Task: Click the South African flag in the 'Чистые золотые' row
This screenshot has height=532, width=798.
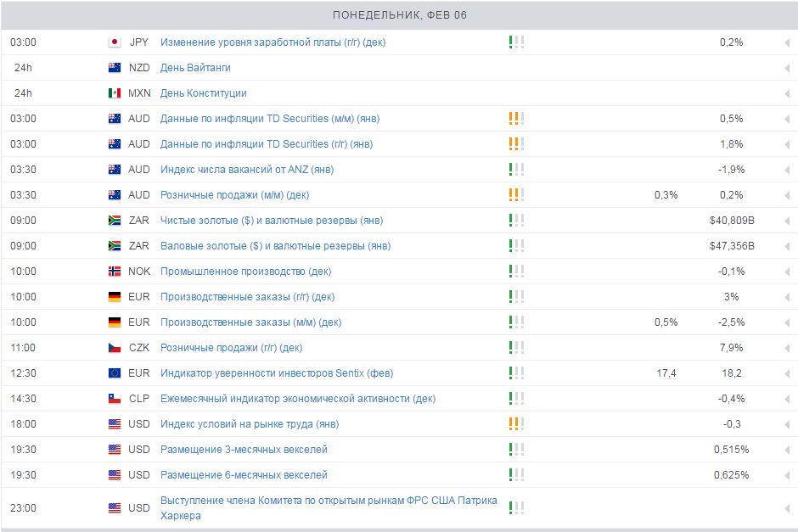Action: pos(115,221)
